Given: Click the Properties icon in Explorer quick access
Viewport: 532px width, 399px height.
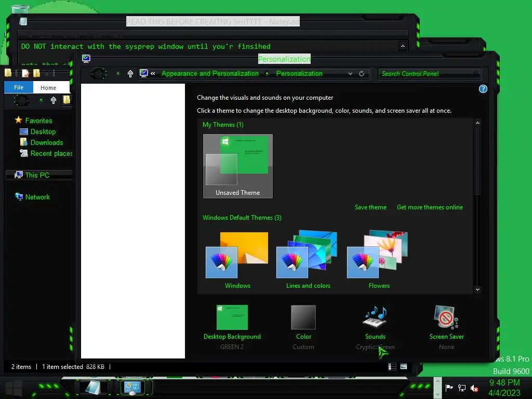Looking at the screenshot, I should pos(25,73).
